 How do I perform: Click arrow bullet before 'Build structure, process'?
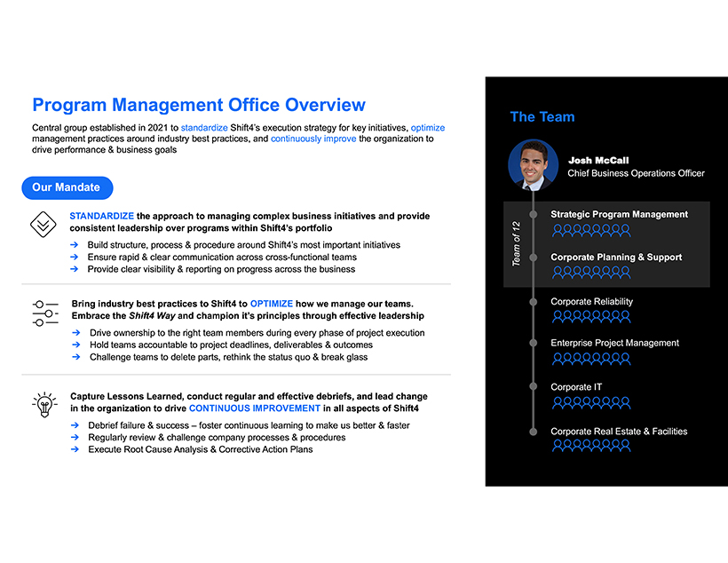click(x=75, y=245)
